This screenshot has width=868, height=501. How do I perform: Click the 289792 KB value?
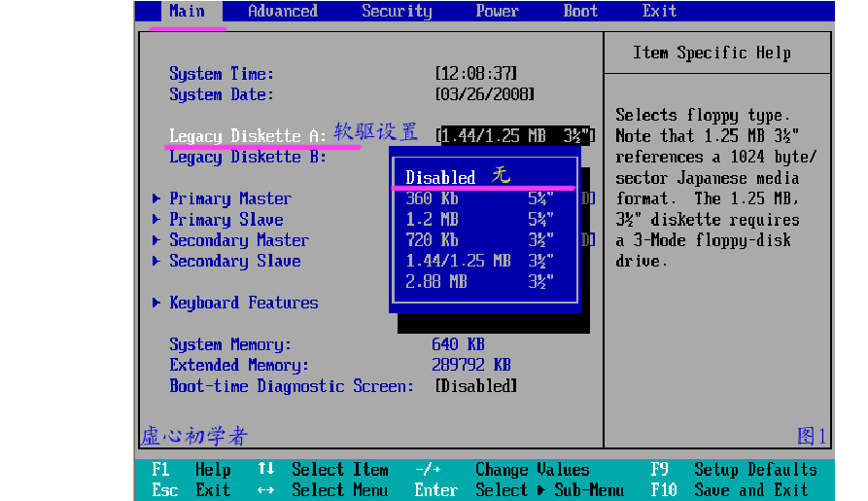pos(471,365)
